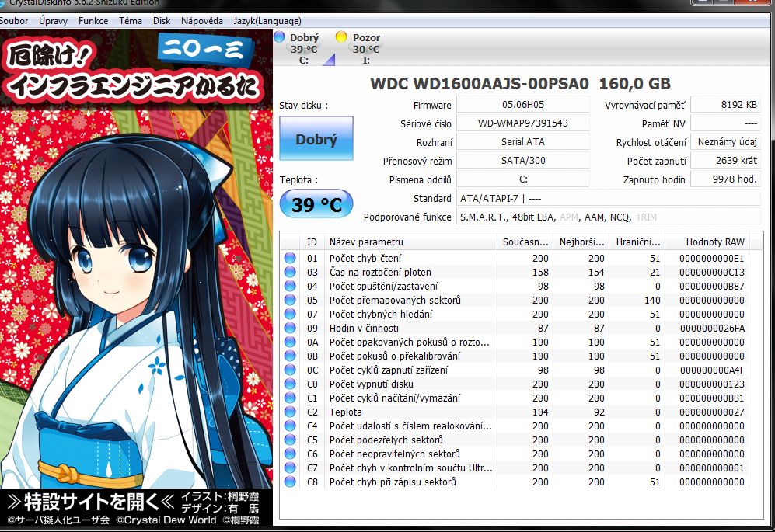Click the status circle for row 01

point(290,258)
